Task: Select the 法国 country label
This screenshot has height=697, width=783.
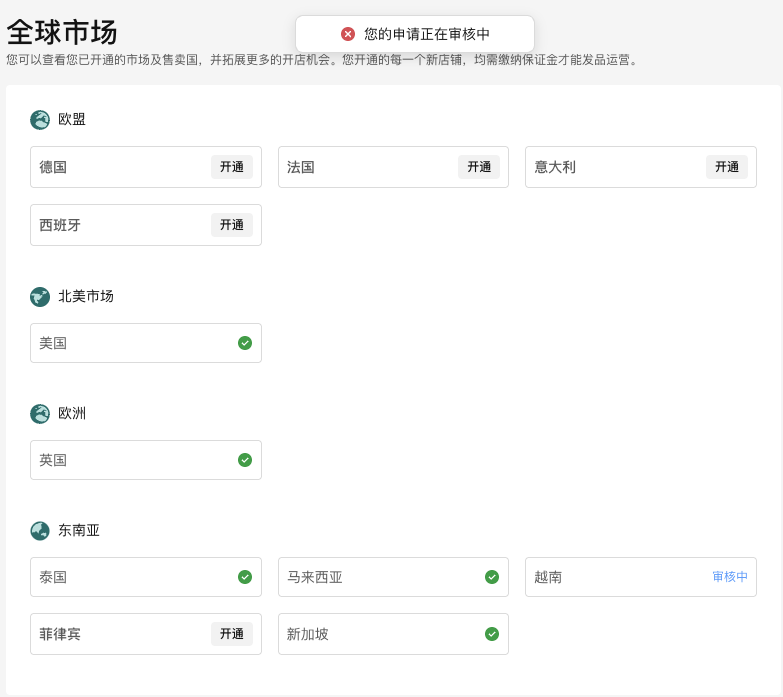Action: click(x=301, y=167)
